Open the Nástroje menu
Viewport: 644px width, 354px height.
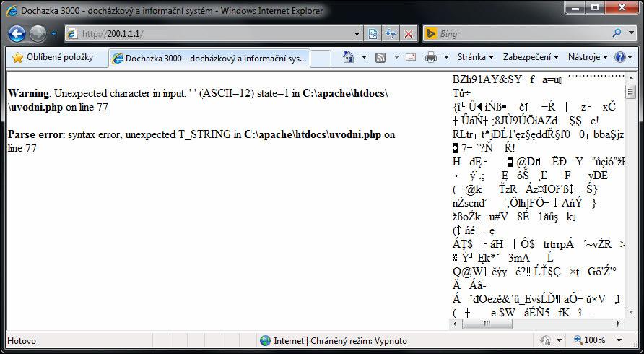[x=588, y=58]
